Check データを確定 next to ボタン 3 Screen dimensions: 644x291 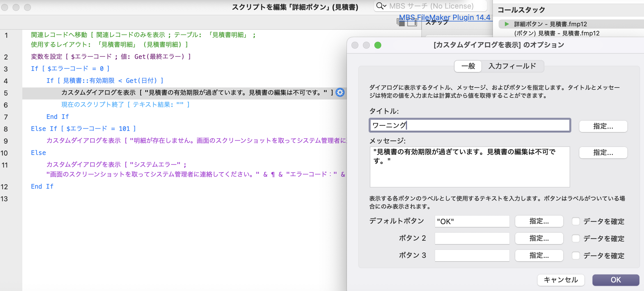576,256
